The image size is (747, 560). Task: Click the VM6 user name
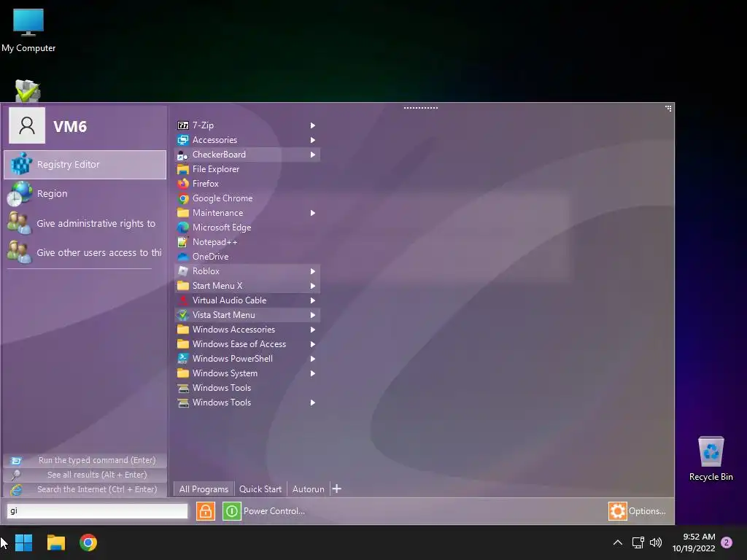pos(70,127)
